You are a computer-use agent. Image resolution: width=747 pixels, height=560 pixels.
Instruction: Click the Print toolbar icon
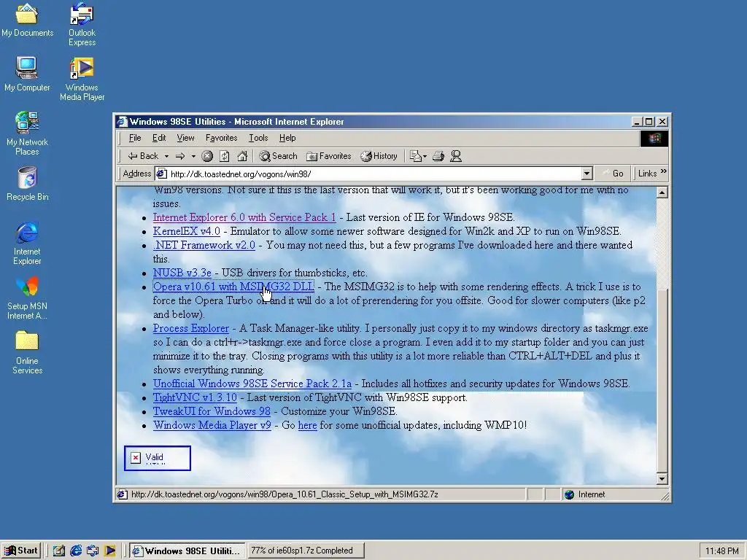pos(438,156)
